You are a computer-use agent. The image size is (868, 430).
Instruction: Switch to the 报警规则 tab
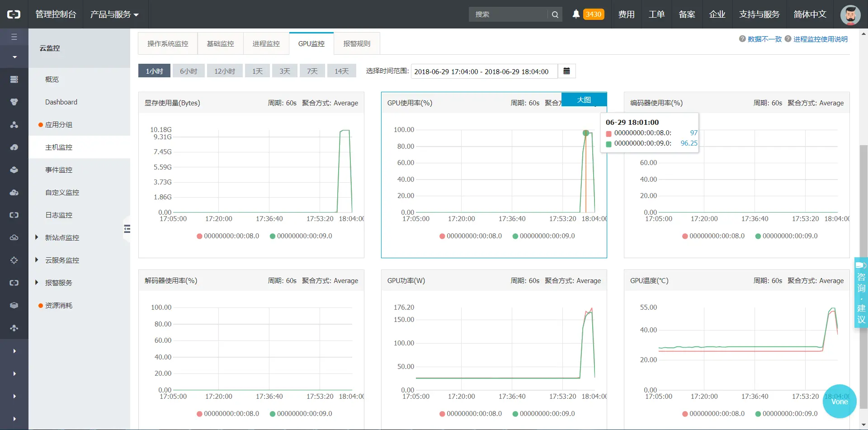tap(357, 44)
